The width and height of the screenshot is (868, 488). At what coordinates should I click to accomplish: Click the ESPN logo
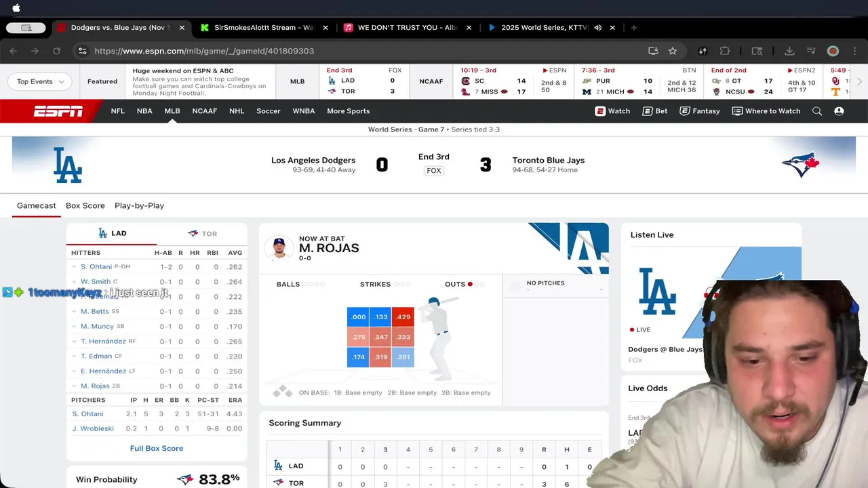coord(58,111)
